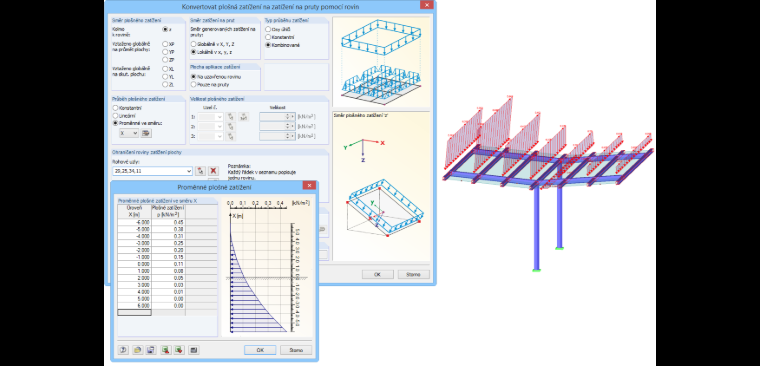The width and height of the screenshot is (760, 366).
Task: Choose Globálně v X, Y, Z member load direction
Action: coord(193,44)
